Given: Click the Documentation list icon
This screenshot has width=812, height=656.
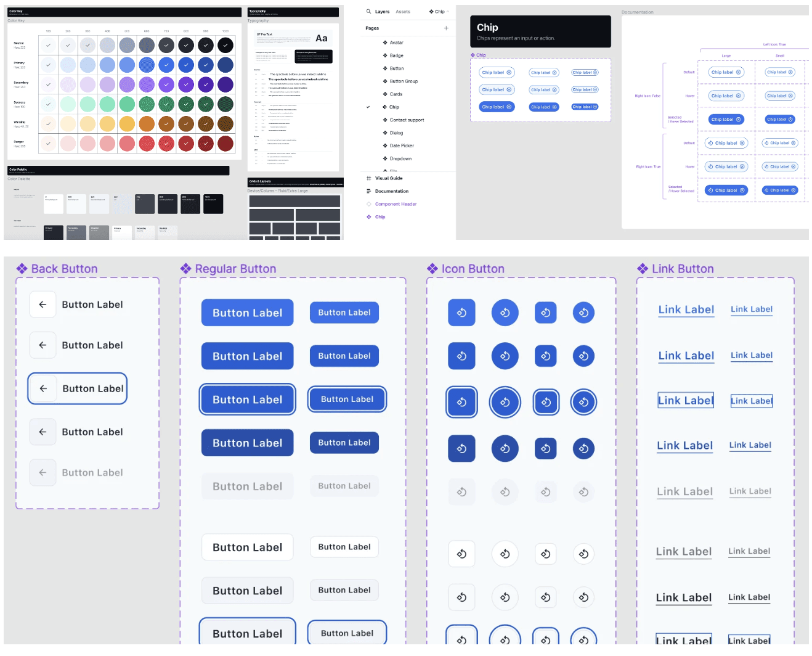Looking at the screenshot, I should point(368,191).
